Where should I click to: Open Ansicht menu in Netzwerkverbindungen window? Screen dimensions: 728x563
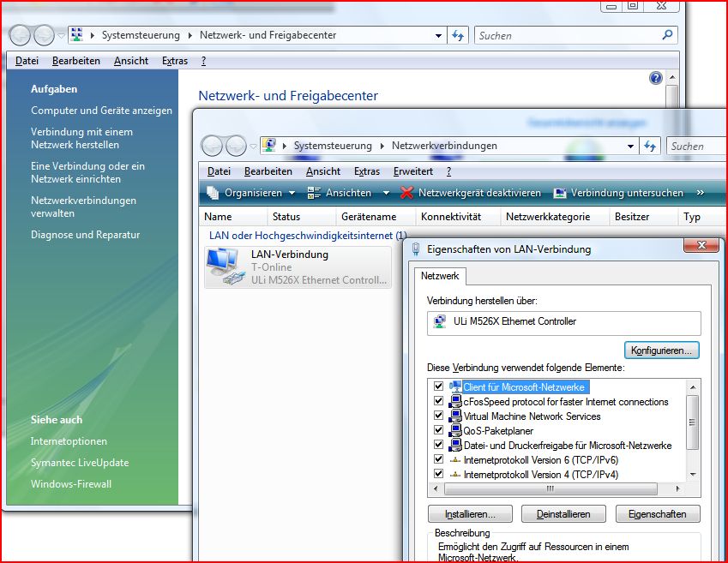[x=323, y=171]
